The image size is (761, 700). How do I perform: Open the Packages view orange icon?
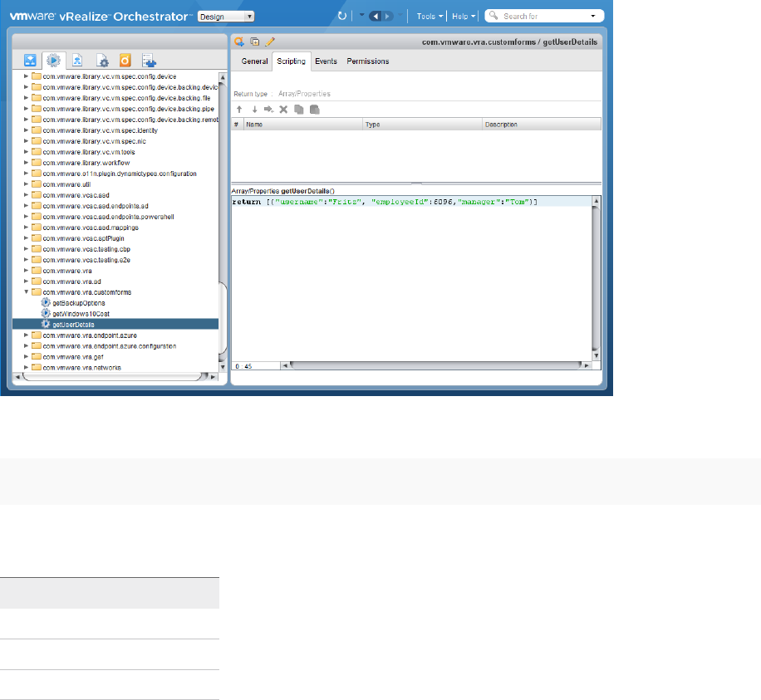point(125,60)
